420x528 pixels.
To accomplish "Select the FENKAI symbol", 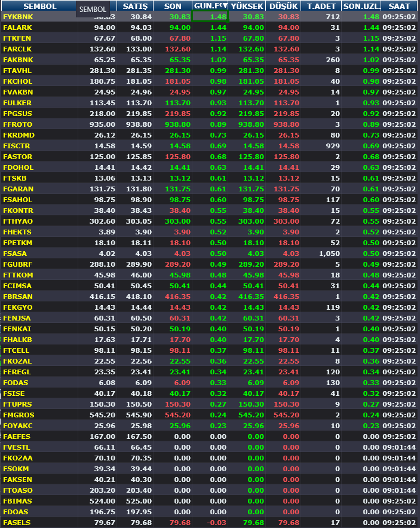I will (x=17, y=329).
